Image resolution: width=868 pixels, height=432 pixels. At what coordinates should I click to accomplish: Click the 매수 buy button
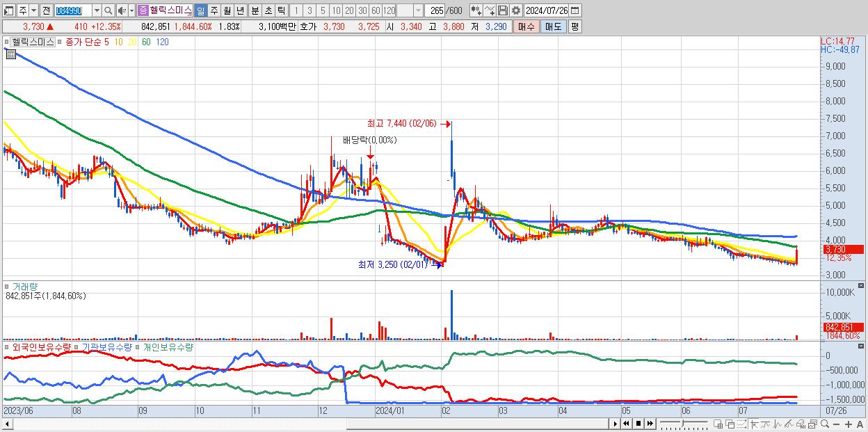click(x=527, y=26)
